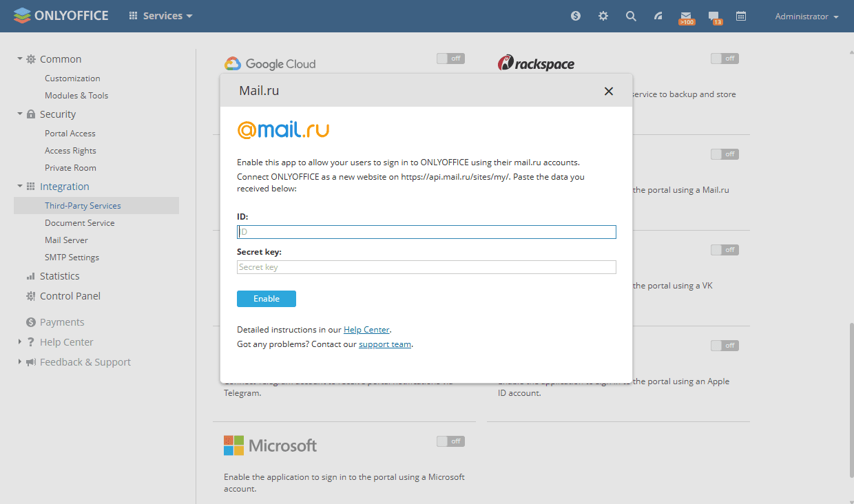The image size is (854, 504).
Task: Click the Integration grid icon in sidebar
Action: [31, 187]
